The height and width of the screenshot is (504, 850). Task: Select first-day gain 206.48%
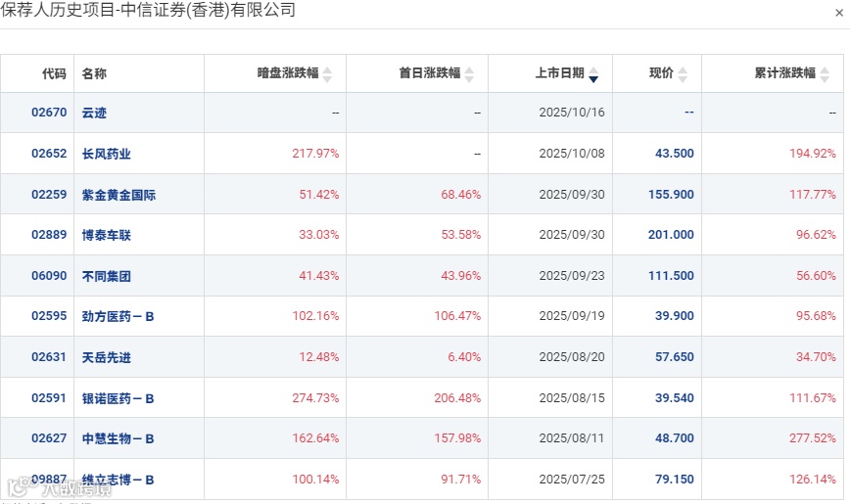pos(457,397)
